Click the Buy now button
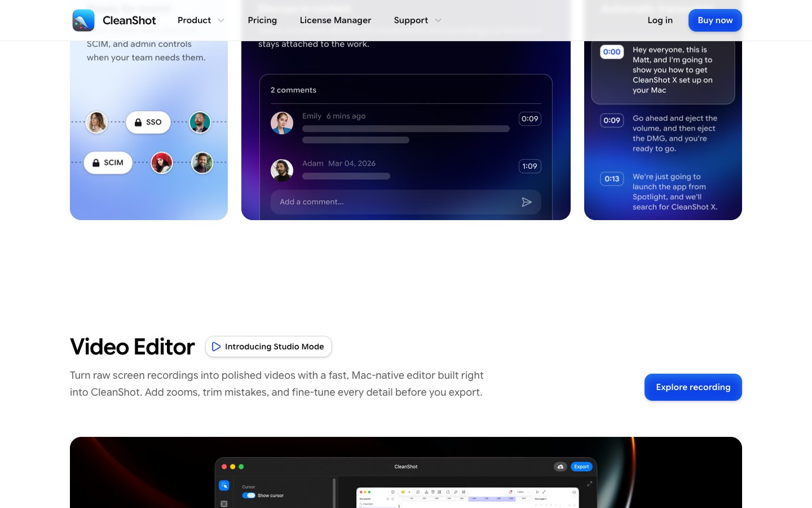This screenshot has width=812, height=508. click(x=715, y=20)
